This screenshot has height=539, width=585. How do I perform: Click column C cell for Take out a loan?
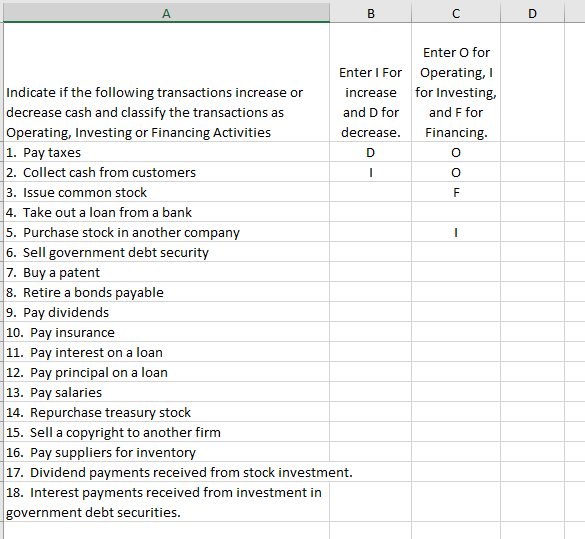click(456, 212)
